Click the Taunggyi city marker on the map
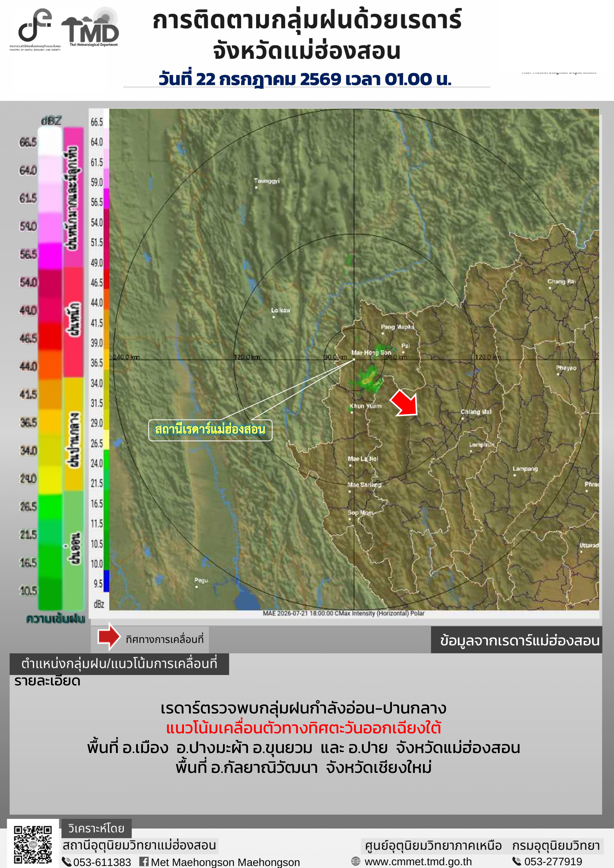 click(x=256, y=187)
